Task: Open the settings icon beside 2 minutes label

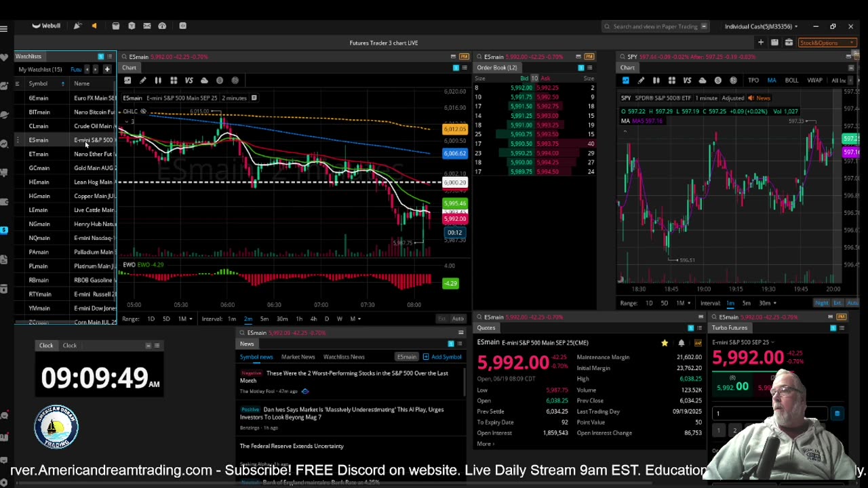Action: pyautogui.click(x=254, y=98)
